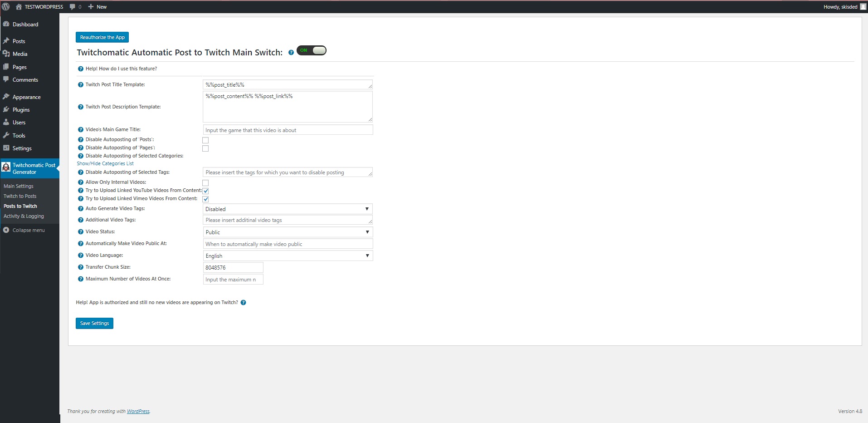
Task: Open the Main Settings submenu item
Action: coord(19,186)
